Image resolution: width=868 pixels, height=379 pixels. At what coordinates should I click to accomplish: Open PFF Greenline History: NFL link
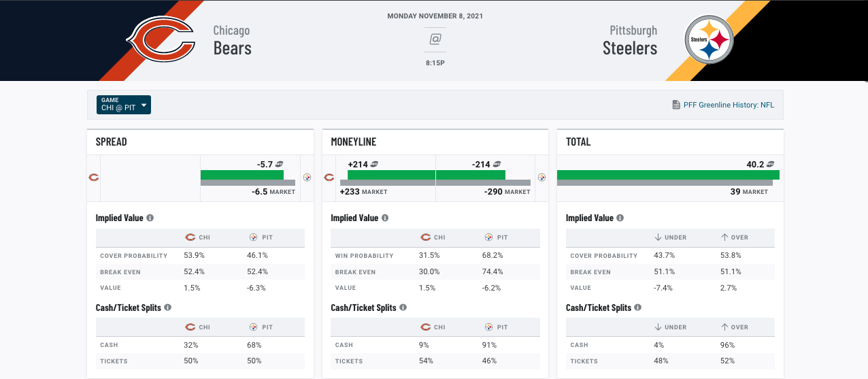coord(729,105)
